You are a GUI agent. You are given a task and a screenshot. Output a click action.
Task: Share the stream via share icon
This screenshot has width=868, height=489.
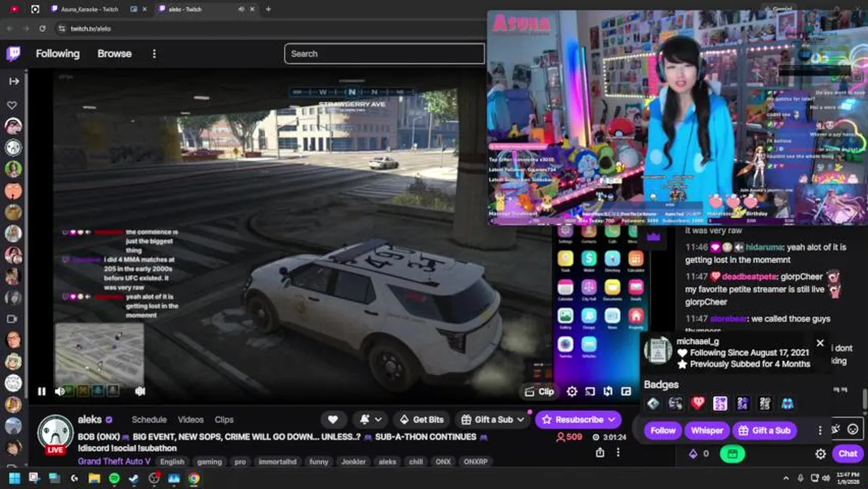(600, 452)
